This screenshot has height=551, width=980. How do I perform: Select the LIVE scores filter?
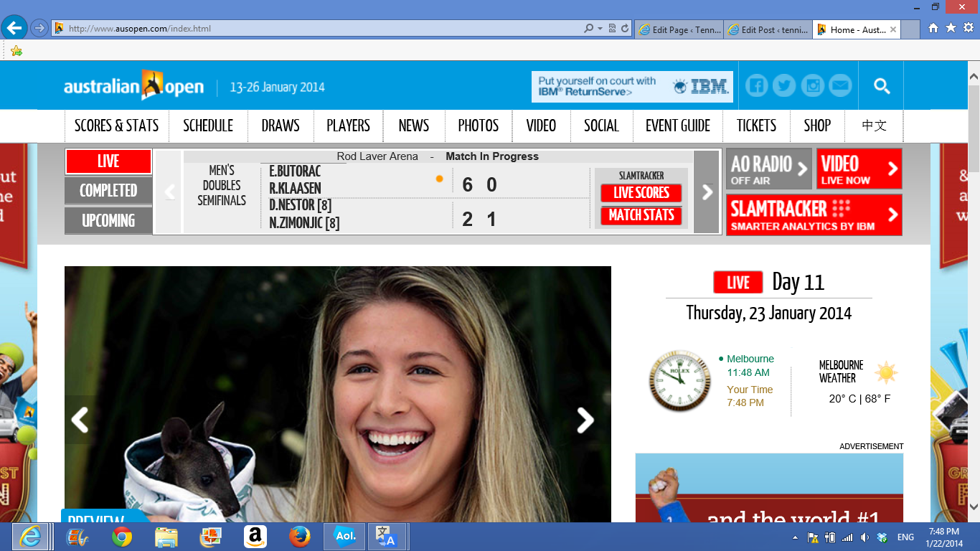tap(108, 161)
